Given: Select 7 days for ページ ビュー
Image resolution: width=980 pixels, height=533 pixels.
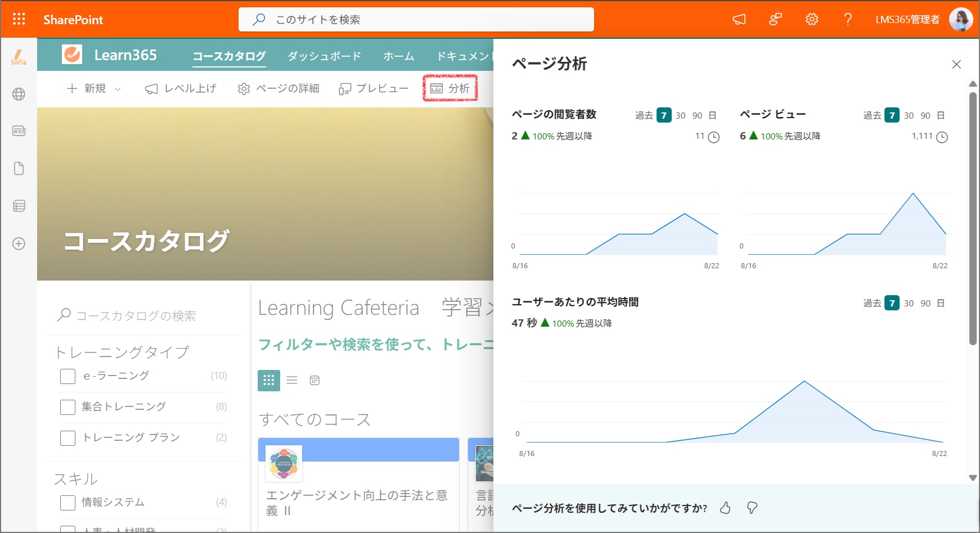Looking at the screenshot, I should 892,115.
